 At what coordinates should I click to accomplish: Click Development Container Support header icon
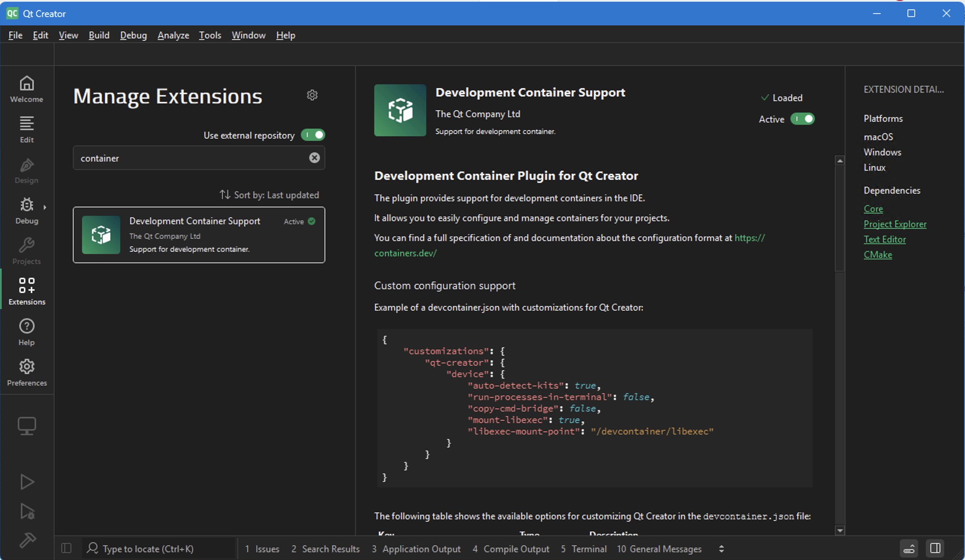click(x=400, y=110)
